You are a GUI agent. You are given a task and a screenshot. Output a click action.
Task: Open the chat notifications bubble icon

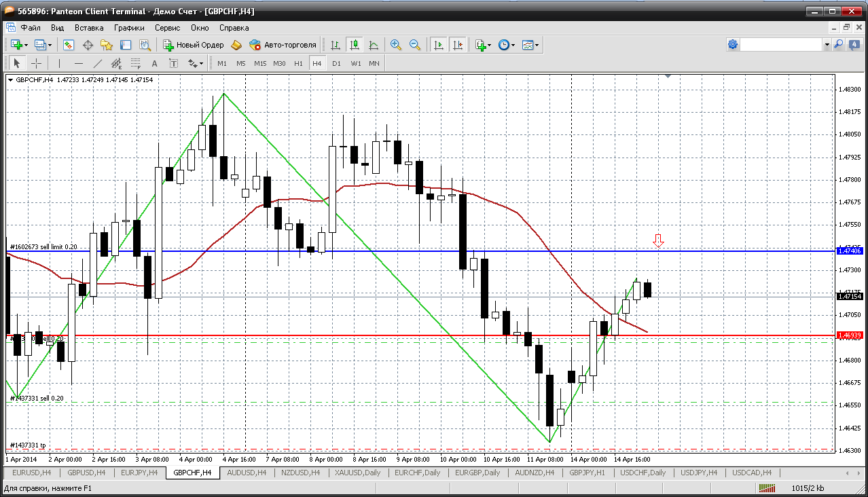click(x=854, y=45)
